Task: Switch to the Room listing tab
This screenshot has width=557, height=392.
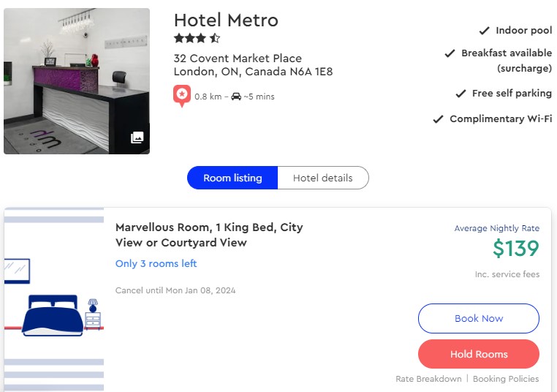Action: (232, 178)
